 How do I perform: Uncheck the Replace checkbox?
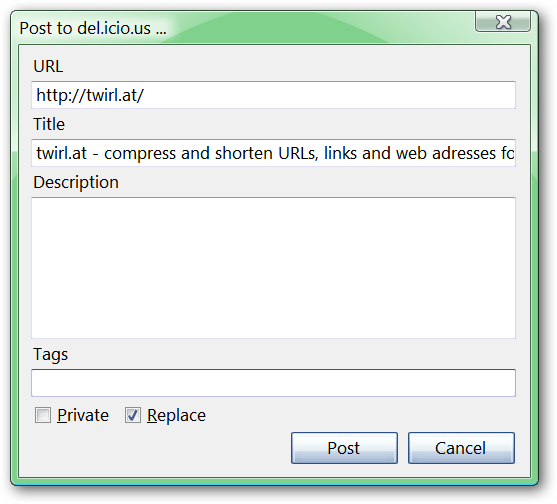point(133,415)
